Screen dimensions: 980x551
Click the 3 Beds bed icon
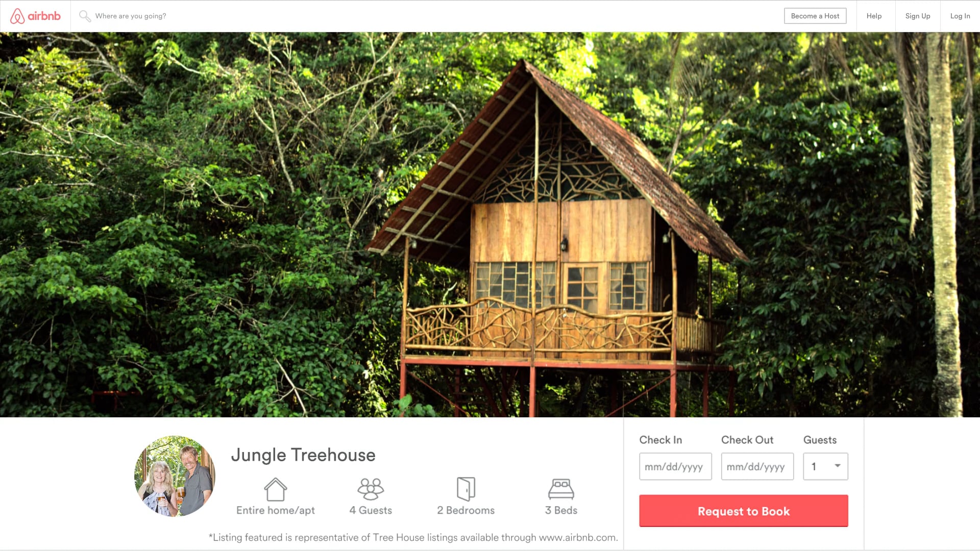(x=561, y=489)
